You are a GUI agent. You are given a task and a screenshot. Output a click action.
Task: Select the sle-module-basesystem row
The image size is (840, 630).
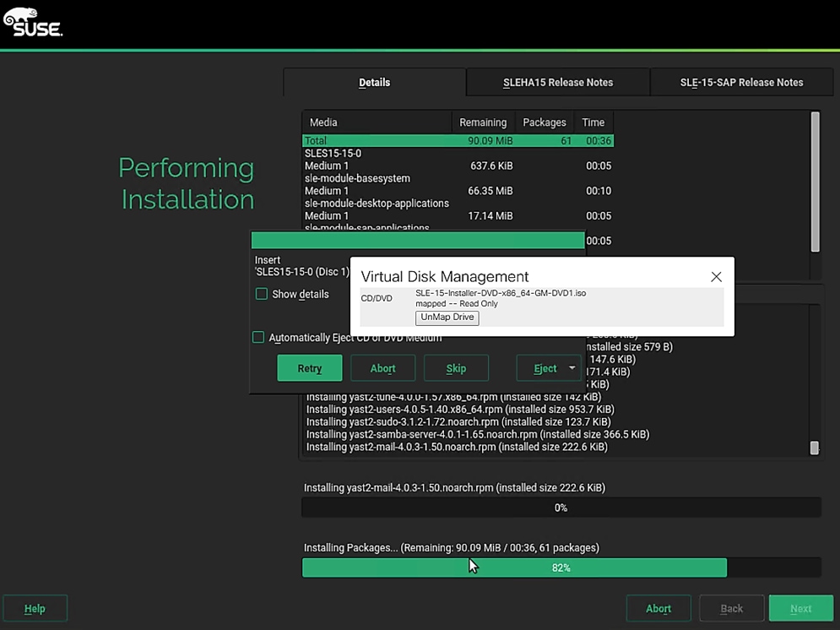pyautogui.click(x=458, y=178)
